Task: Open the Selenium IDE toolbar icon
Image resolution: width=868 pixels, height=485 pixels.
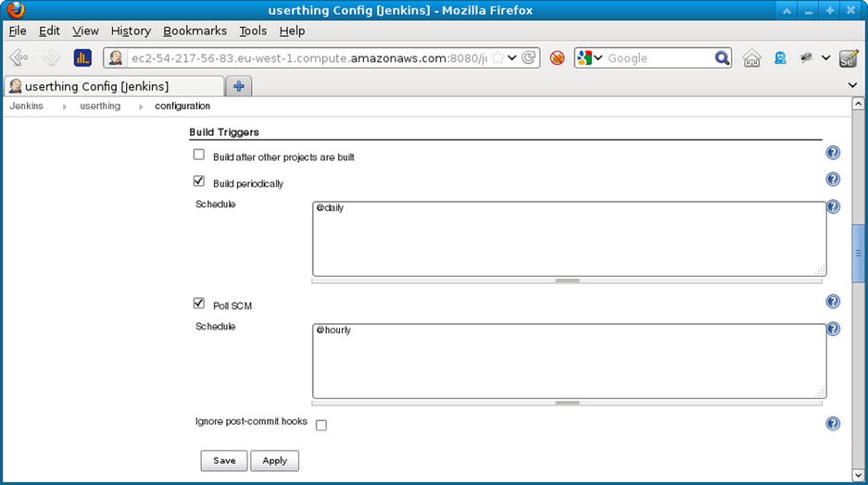Action: point(848,57)
